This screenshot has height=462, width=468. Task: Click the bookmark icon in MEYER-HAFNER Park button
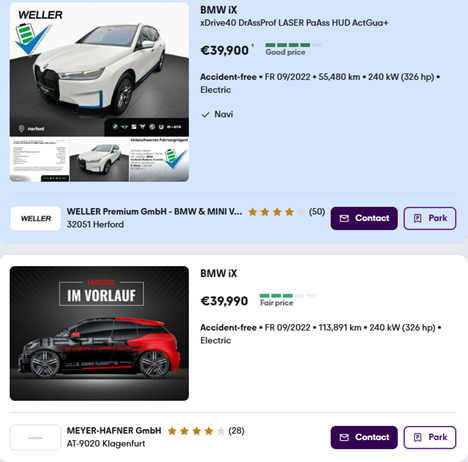pos(418,437)
